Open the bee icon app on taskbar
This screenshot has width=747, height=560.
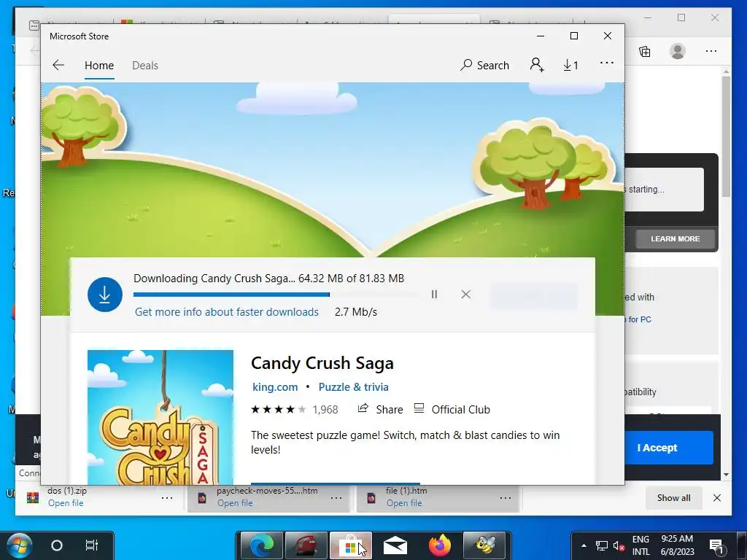pyautogui.click(x=484, y=545)
